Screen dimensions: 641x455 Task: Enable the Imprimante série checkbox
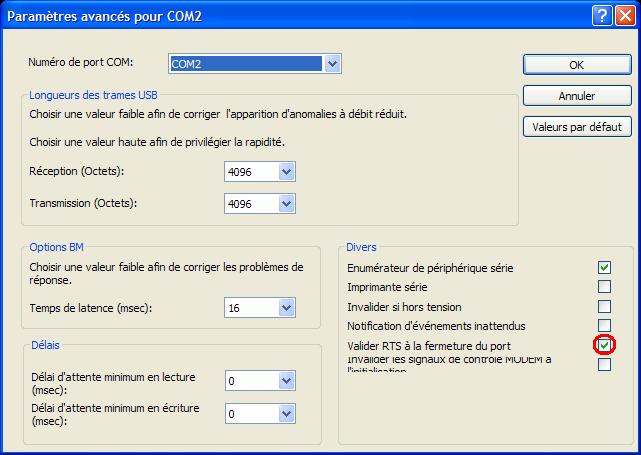pyautogui.click(x=604, y=287)
